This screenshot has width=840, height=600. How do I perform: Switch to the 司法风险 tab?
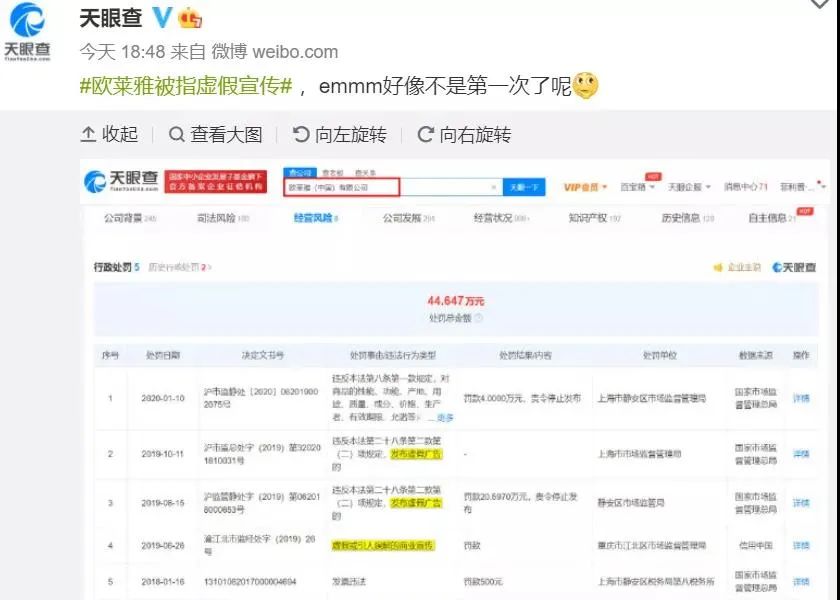223,218
